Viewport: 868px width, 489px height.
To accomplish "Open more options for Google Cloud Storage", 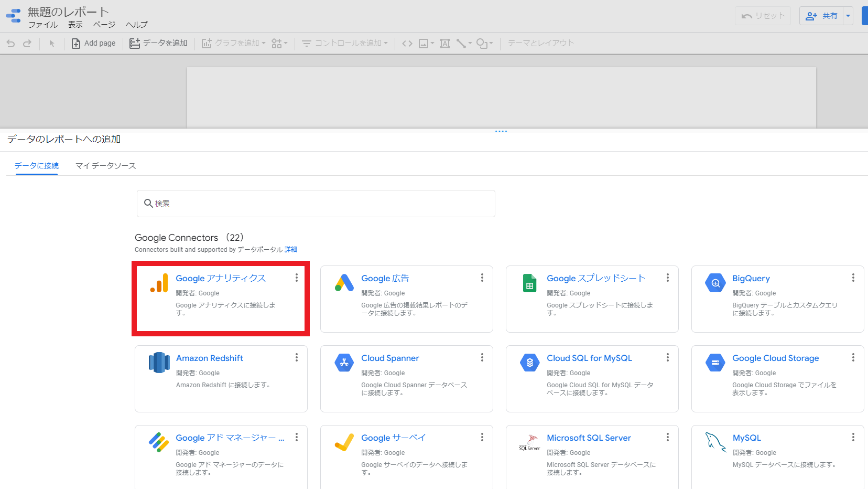I will 853,357.
